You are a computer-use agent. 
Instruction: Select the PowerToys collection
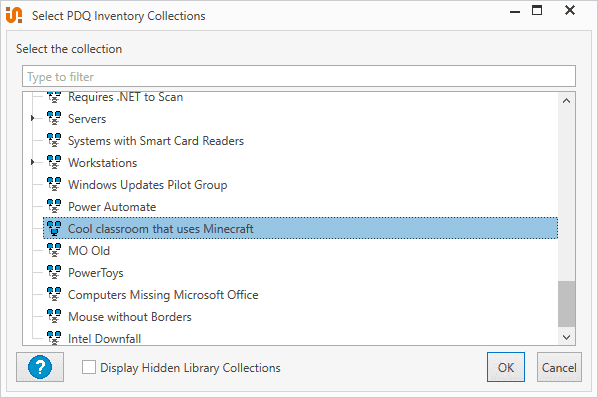(95, 273)
